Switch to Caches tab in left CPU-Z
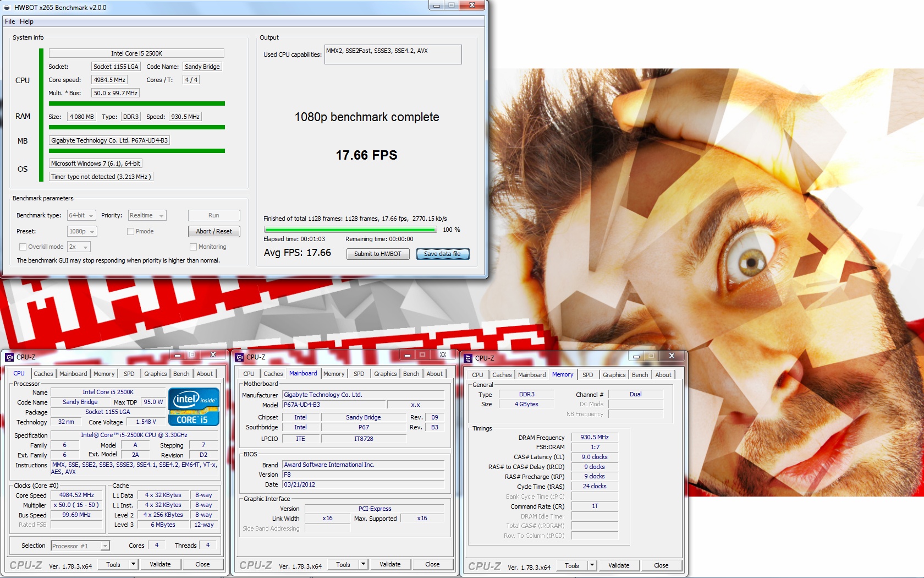 click(43, 374)
